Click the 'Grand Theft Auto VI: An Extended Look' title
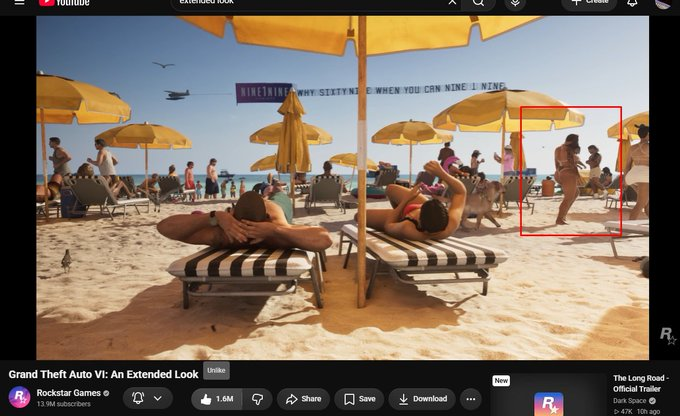Viewport: 680px width, 416px height. click(103, 374)
